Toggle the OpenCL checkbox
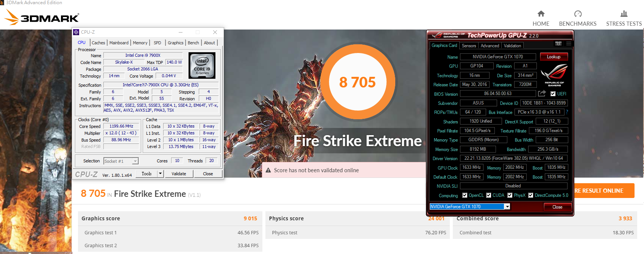 point(465,195)
